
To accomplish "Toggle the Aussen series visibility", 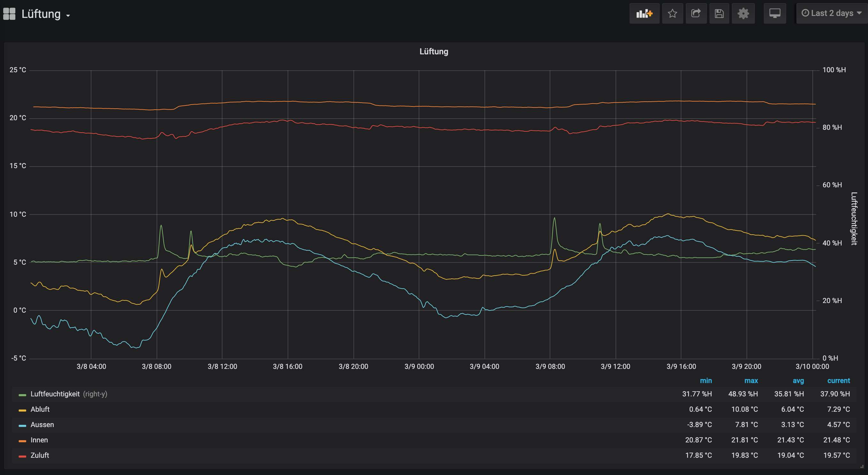I will (x=42, y=424).
